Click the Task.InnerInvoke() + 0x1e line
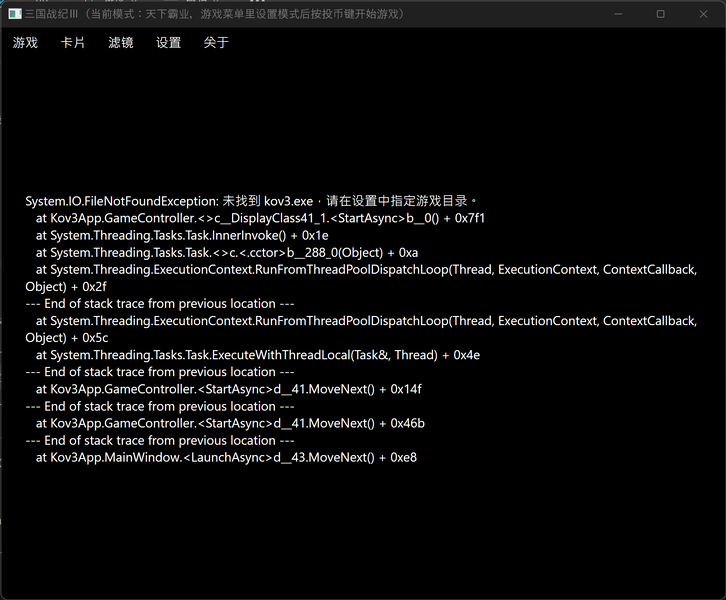The width and height of the screenshot is (726, 600). coord(182,235)
